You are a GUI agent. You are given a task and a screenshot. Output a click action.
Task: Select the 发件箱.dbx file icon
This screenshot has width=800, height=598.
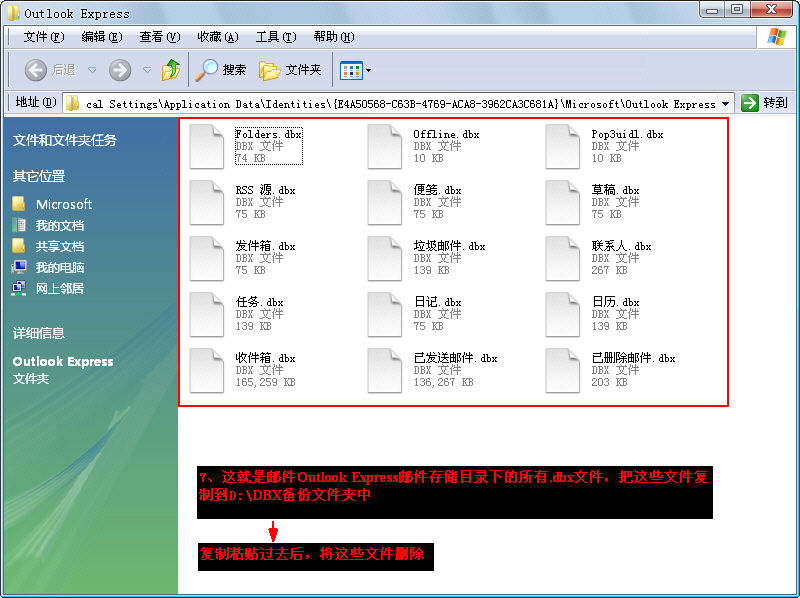(207, 259)
